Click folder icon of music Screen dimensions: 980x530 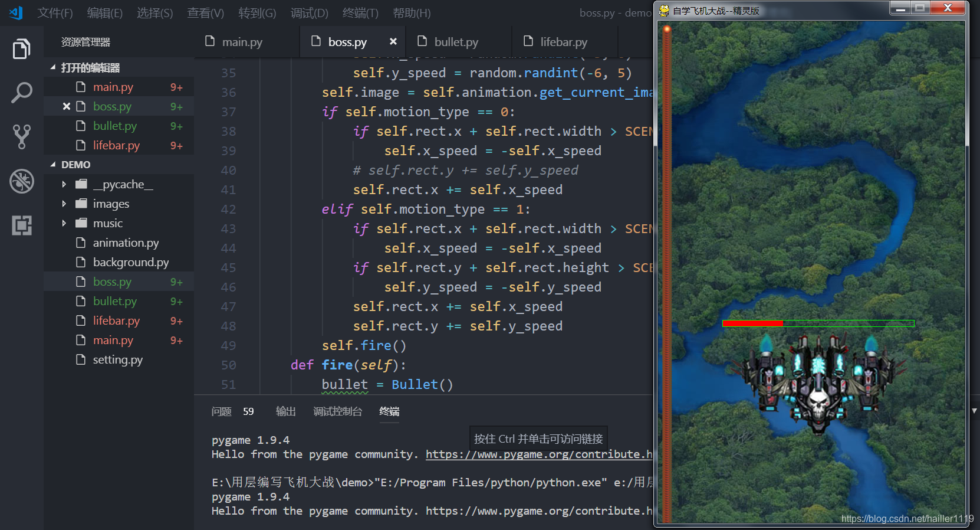(x=81, y=223)
